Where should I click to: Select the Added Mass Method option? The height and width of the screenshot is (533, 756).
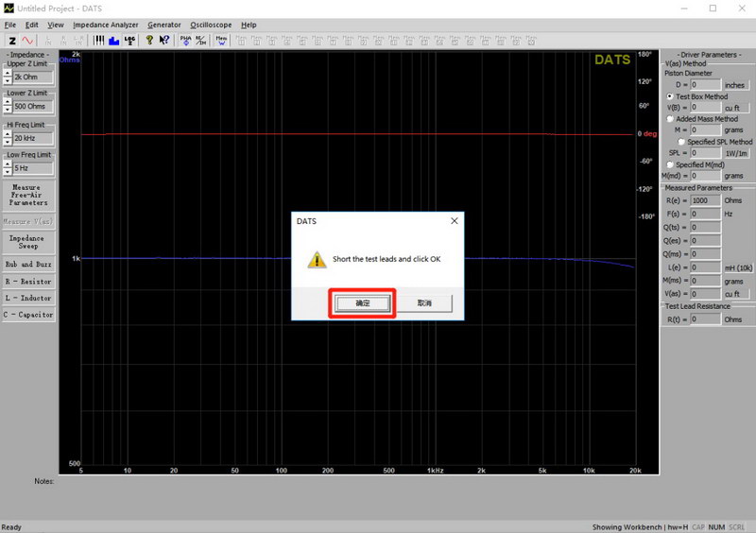pyautogui.click(x=670, y=119)
